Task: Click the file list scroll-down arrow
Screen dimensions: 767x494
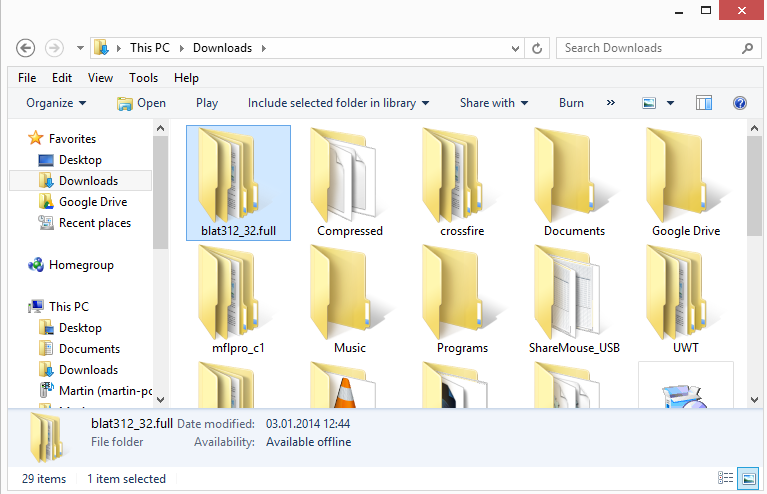Action: pos(754,400)
